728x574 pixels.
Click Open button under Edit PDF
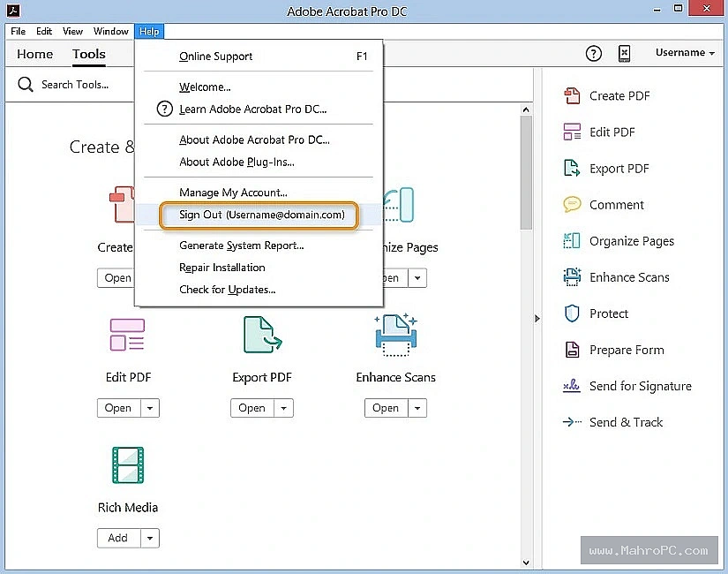tap(119, 408)
